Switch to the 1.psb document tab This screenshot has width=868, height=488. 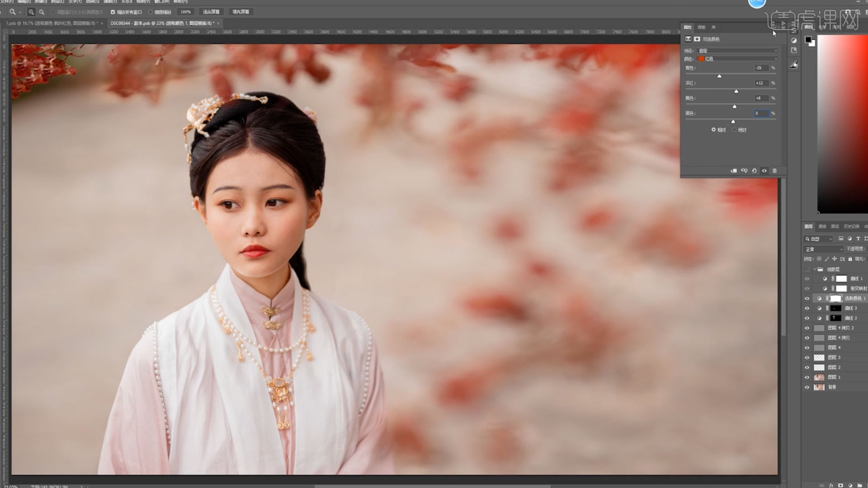51,23
